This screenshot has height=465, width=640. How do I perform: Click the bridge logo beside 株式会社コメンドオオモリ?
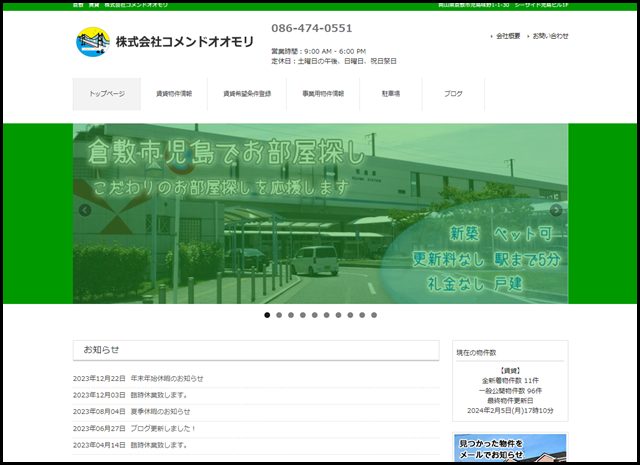coord(93,42)
